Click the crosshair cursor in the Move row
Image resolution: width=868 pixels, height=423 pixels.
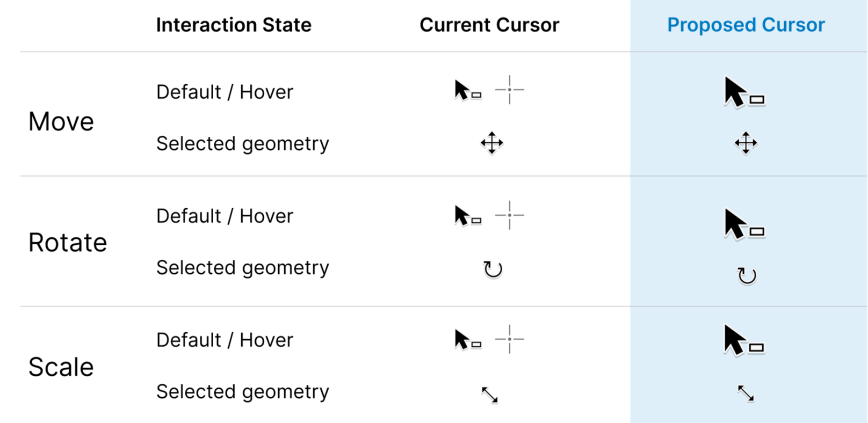click(509, 90)
